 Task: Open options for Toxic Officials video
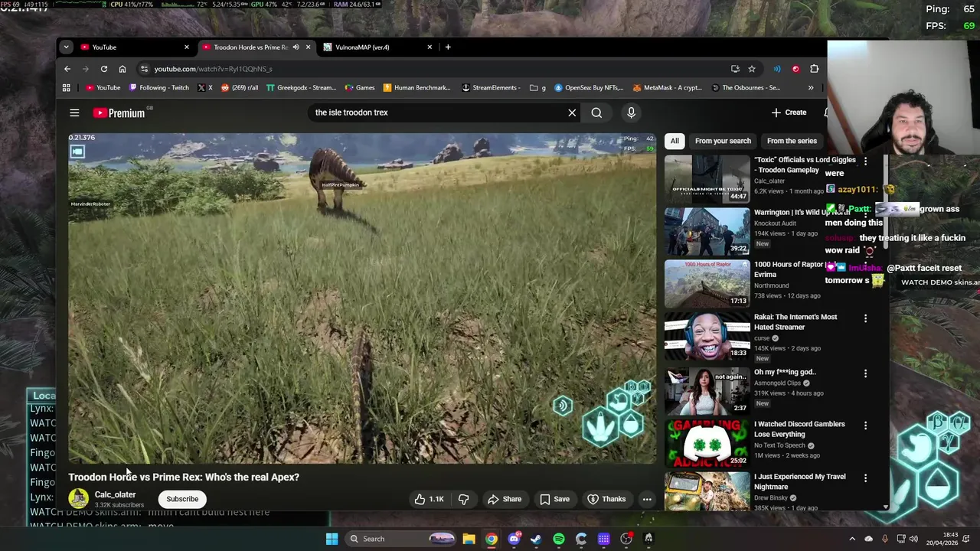(865, 161)
